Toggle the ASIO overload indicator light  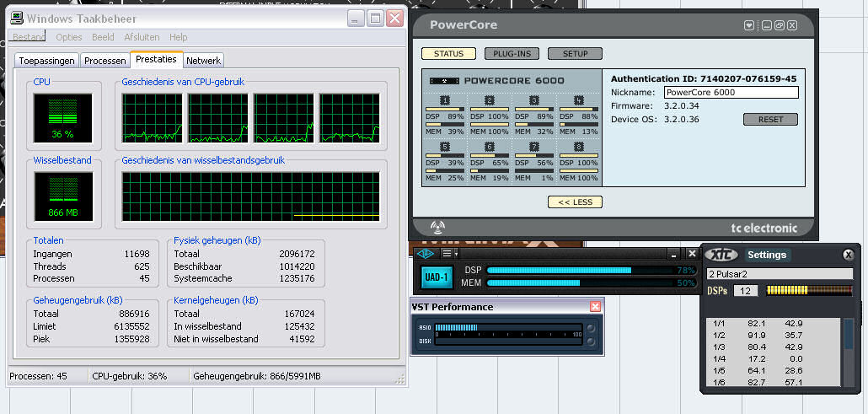[x=592, y=328]
